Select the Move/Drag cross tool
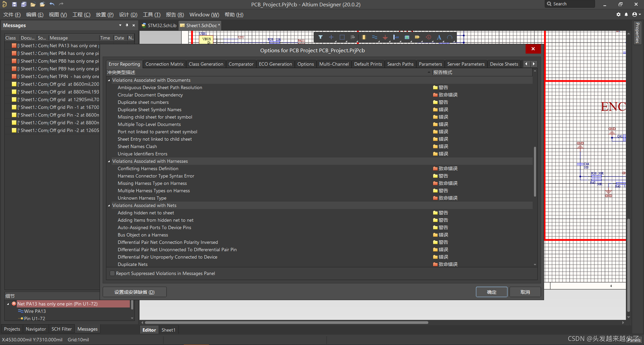The image size is (644, 345). click(x=331, y=37)
